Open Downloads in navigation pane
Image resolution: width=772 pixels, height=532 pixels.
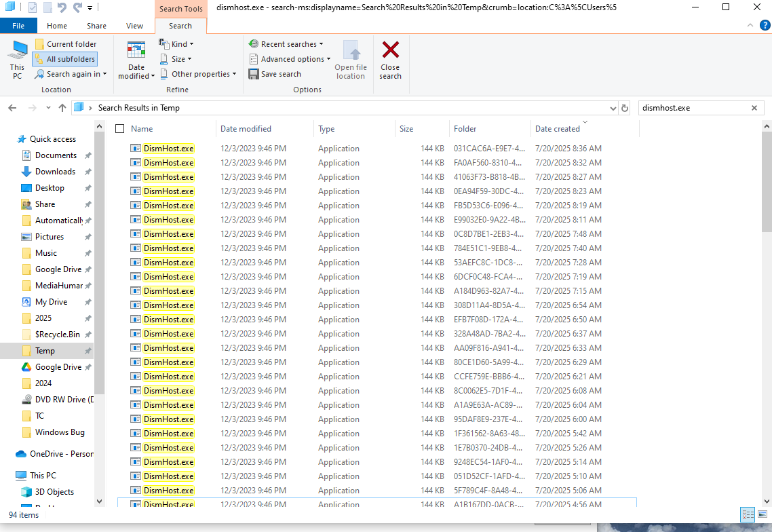coord(55,172)
